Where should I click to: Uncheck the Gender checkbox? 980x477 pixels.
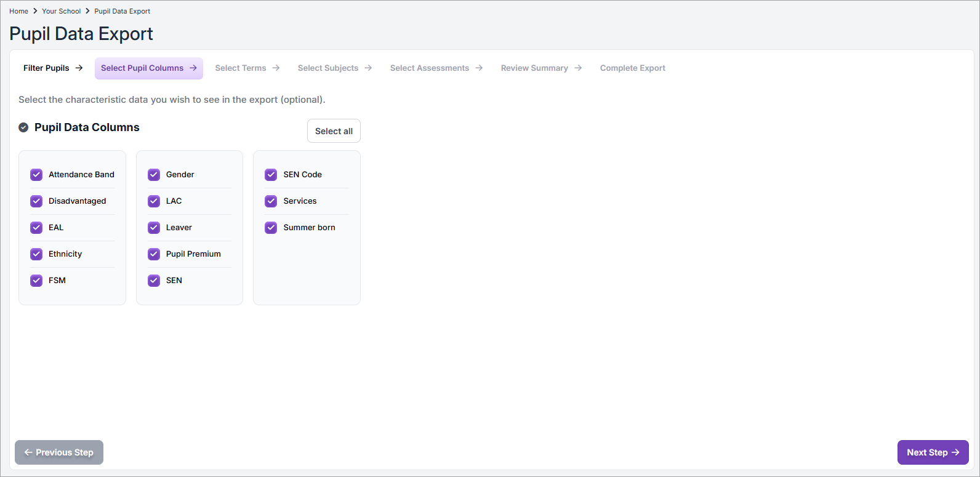tap(154, 175)
